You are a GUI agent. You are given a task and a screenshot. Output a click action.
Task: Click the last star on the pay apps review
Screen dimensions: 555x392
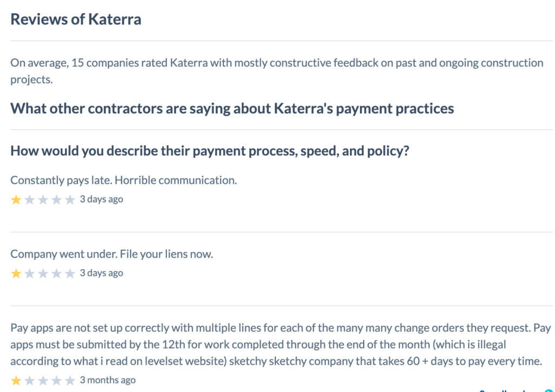[70, 380]
